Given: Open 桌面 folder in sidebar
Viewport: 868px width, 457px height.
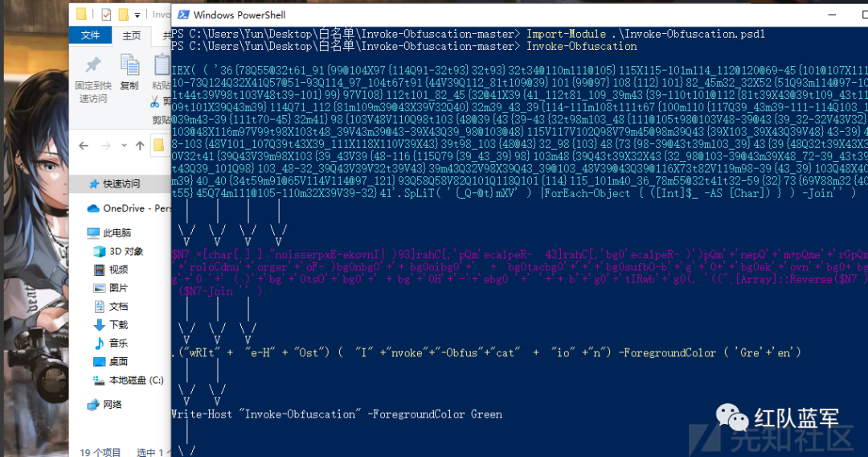Looking at the screenshot, I should coord(111,361).
